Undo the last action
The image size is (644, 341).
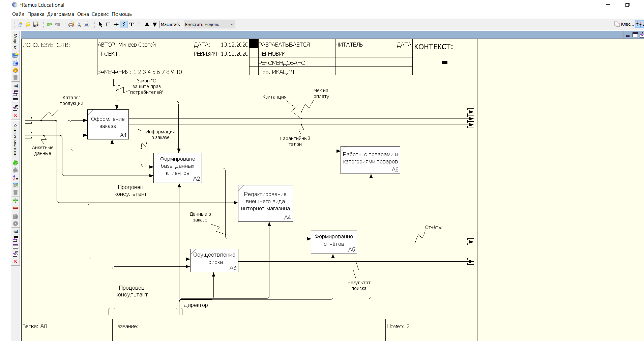50,24
